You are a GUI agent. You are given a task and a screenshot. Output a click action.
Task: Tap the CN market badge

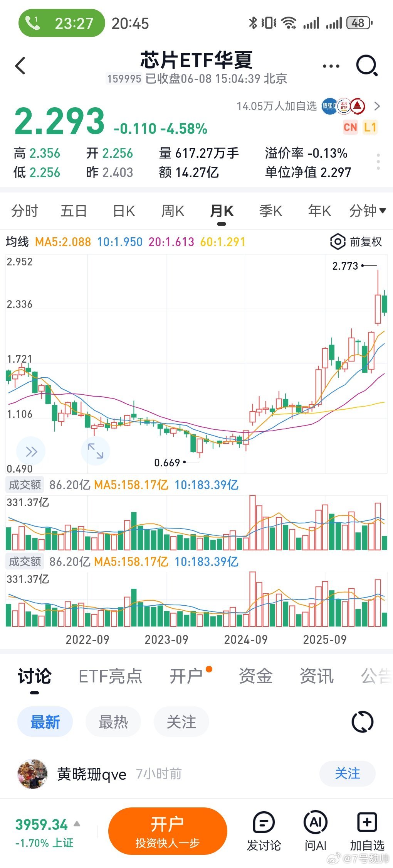pos(350,127)
